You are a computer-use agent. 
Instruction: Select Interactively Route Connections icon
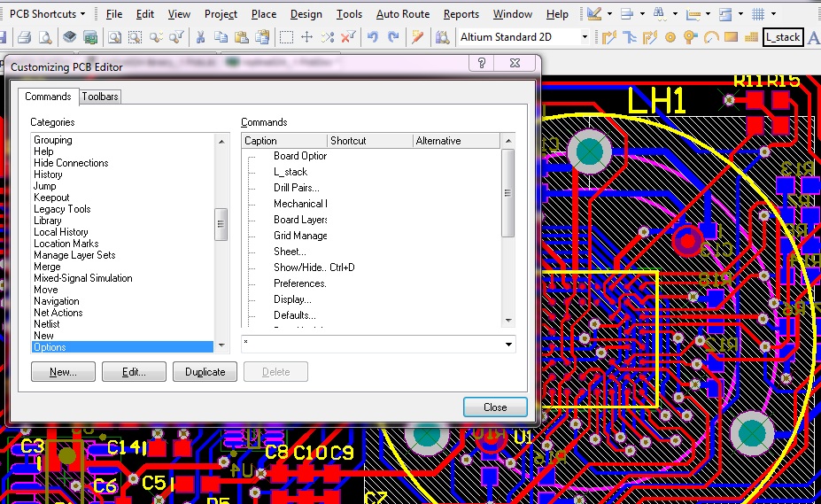[x=609, y=37]
